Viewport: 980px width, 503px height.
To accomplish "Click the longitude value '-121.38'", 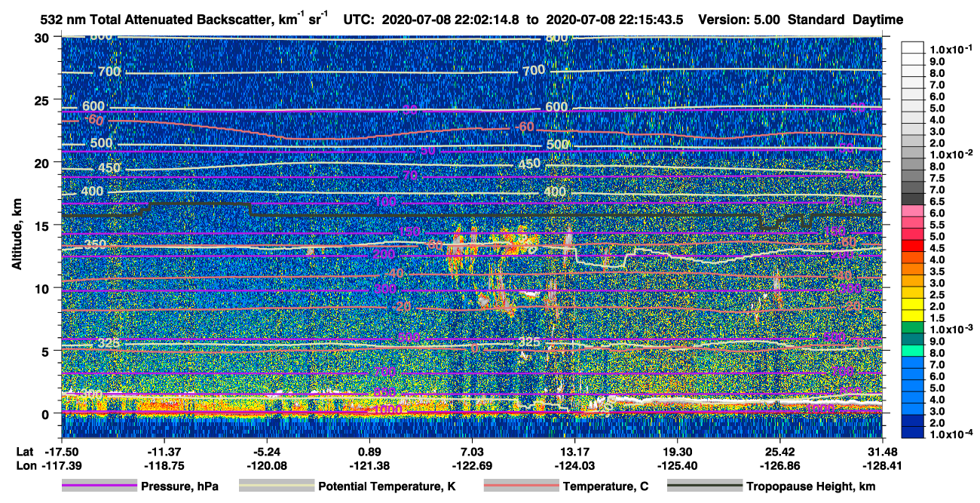I will 369,465.
